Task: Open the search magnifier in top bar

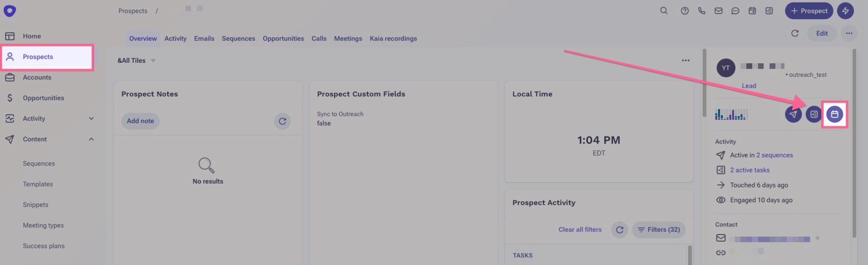Action: tap(664, 11)
